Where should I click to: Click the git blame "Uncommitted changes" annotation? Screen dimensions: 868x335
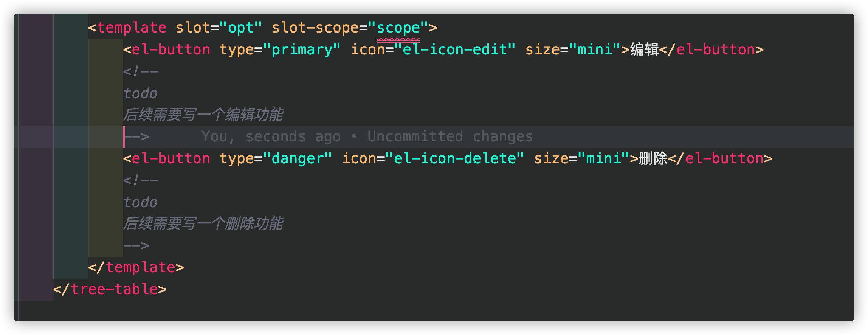coord(450,136)
